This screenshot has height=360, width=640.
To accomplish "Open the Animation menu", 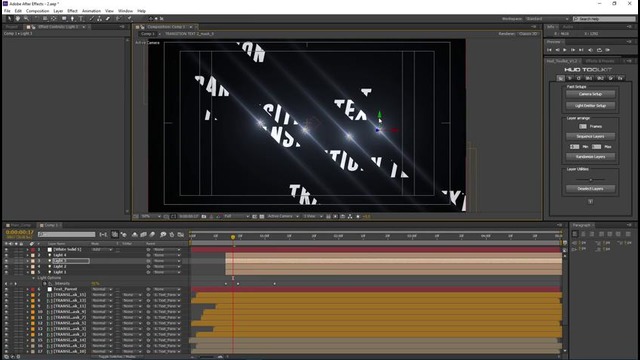I will [x=91, y=11].
